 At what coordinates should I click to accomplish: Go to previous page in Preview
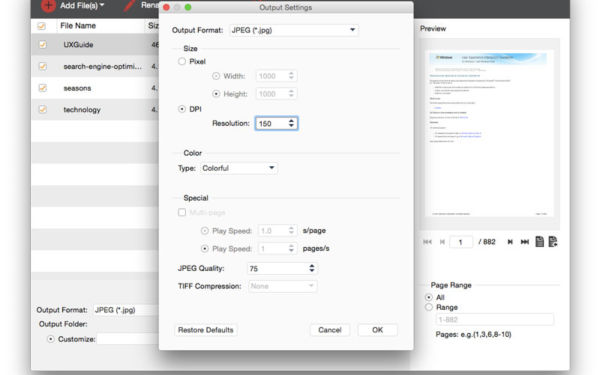click(442, 242)
